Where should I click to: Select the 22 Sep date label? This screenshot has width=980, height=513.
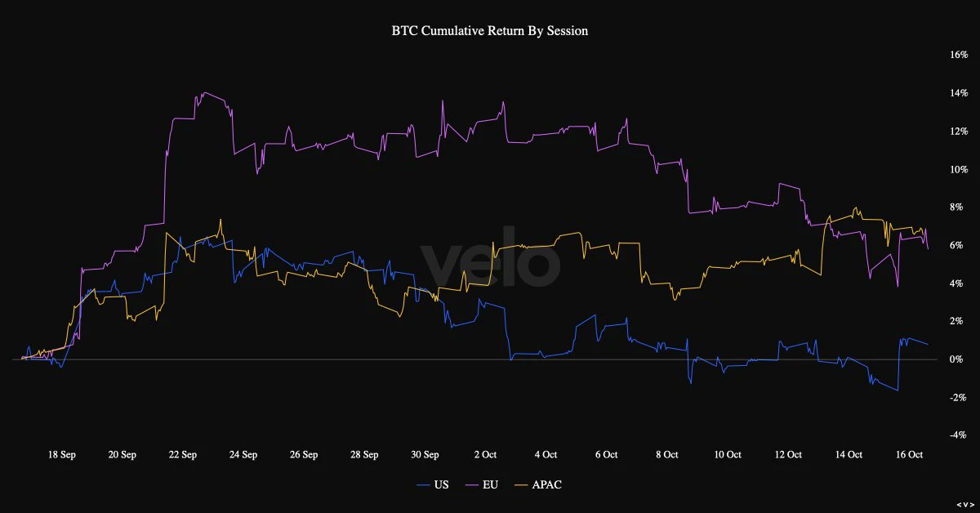[183, 455]
